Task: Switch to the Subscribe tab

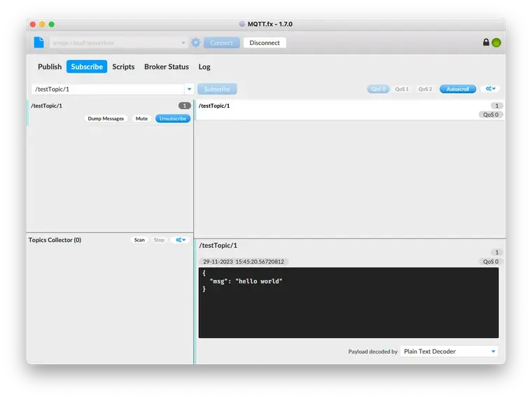Action: point(87,66)
